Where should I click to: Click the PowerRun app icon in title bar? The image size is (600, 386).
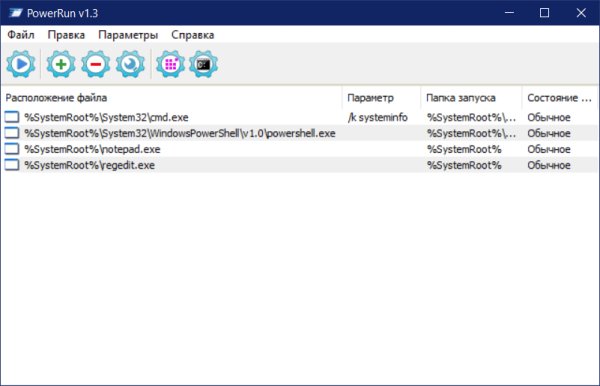pos(16,13)
